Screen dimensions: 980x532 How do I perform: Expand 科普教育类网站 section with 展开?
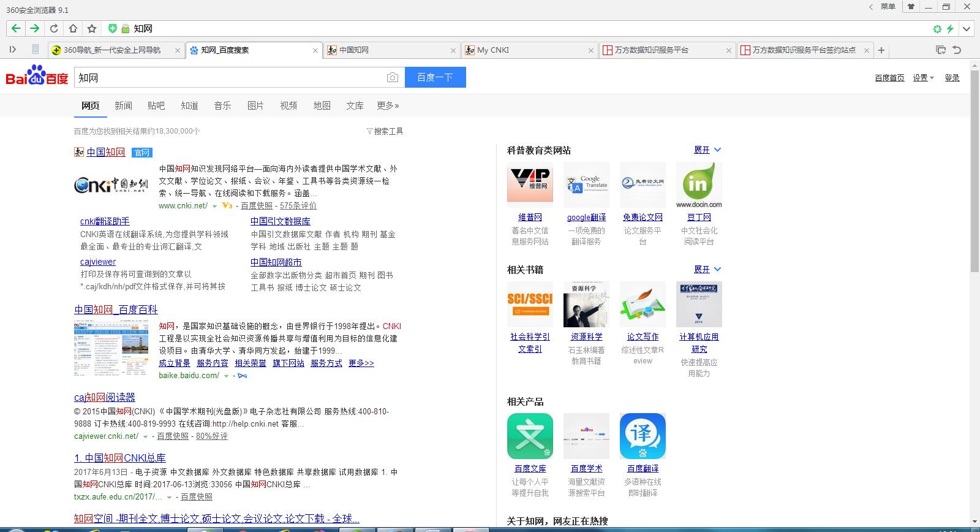tap(707, 150)
